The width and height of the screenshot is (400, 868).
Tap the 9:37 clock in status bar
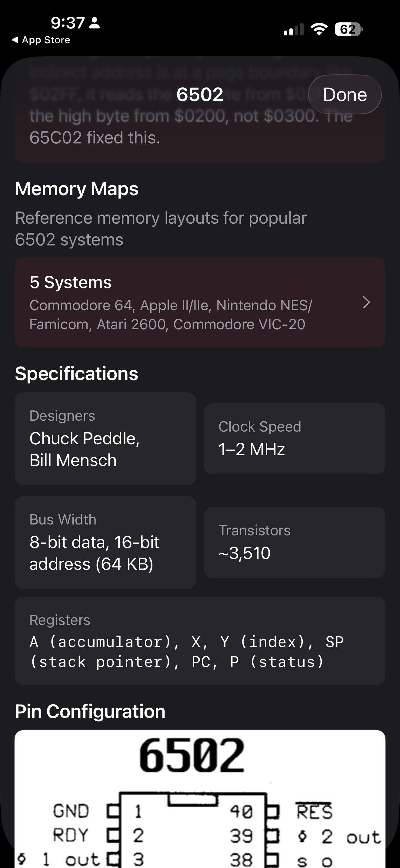coord(68,23)
